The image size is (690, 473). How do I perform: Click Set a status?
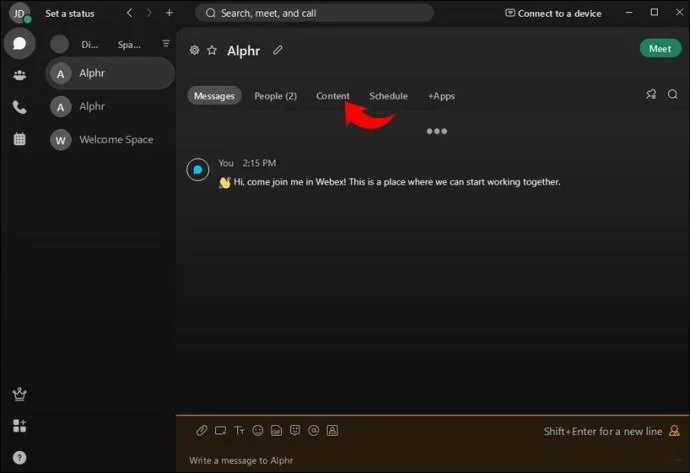click(x=70, y=14)
